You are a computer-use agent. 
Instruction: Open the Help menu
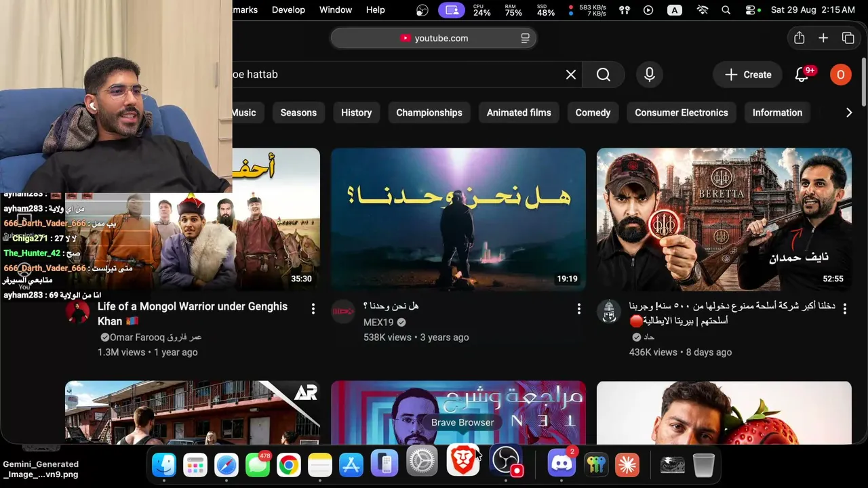376,10
